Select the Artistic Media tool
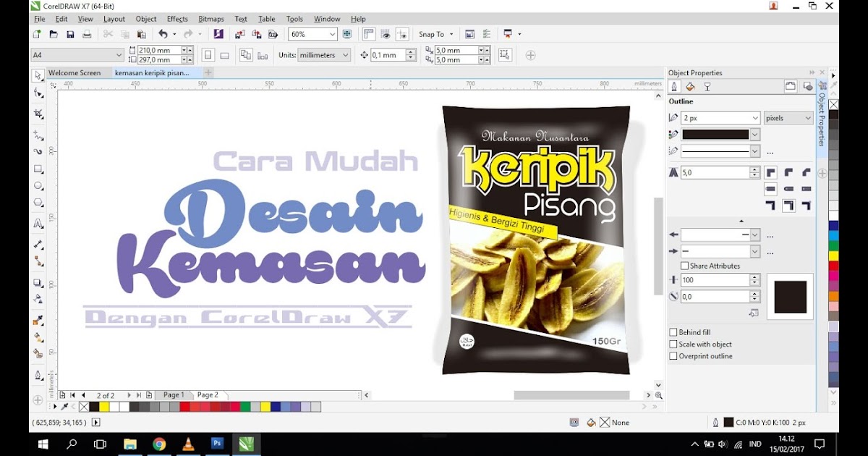Image resolution: width=868 pixels, height=456 pixels. coord(38,152)
